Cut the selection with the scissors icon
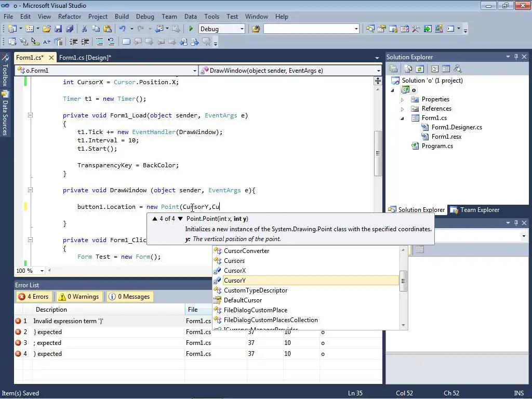Image resolution: width=532 pixels, height=399 pixels. (85, 29)
